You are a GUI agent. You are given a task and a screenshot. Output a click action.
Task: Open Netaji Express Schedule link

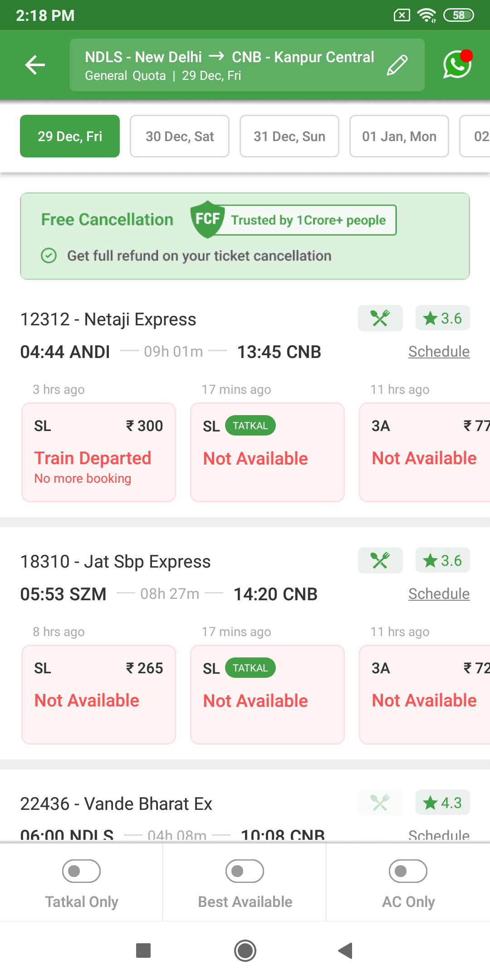[439, 352]
